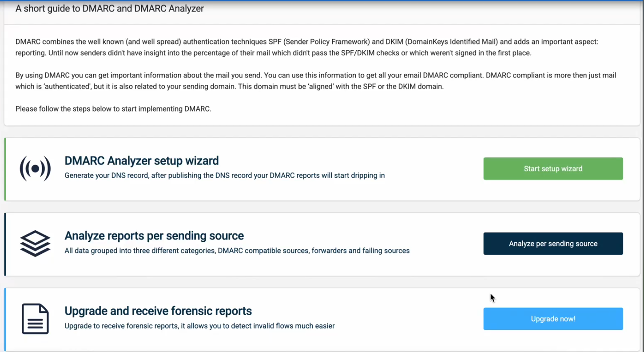
Task: Click the blue Upgrade now! button
Action: click(553, 319)
